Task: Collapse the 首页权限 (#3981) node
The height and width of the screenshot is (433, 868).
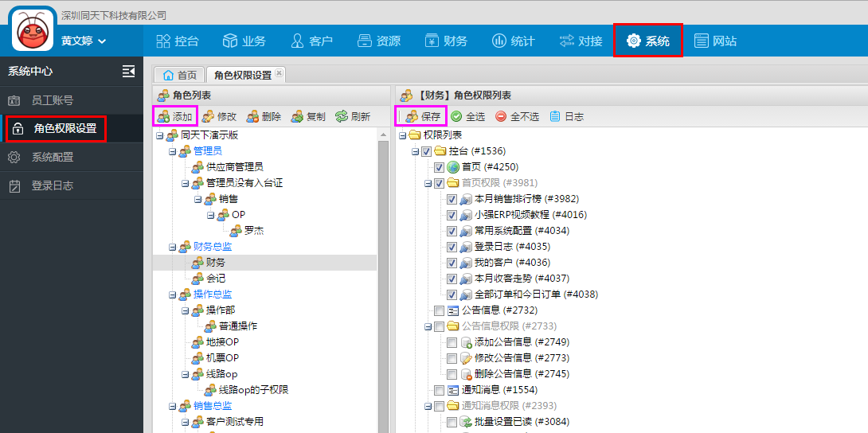Action: pyautogui.click(x=428, y=183)
